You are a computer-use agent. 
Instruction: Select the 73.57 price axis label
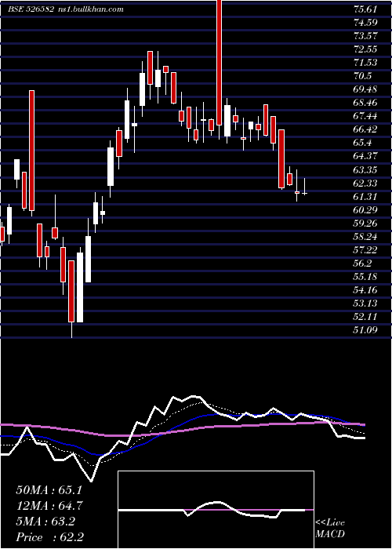365,36
